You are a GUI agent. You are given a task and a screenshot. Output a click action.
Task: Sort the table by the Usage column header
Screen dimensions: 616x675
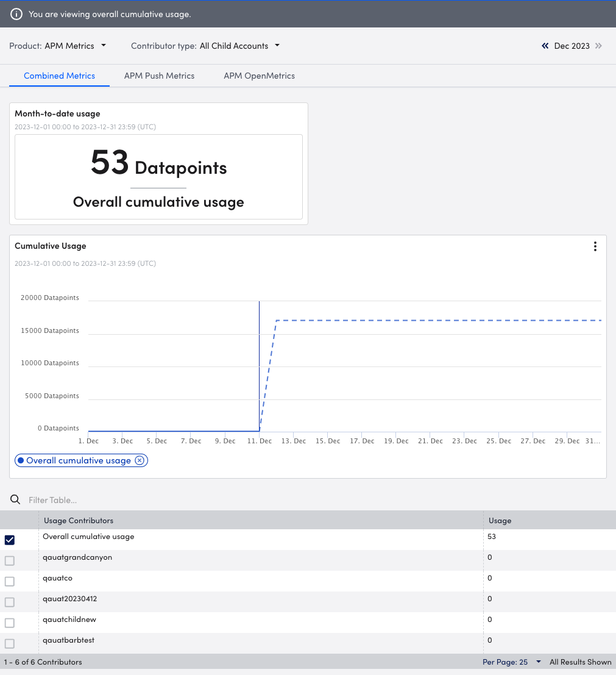500,520
